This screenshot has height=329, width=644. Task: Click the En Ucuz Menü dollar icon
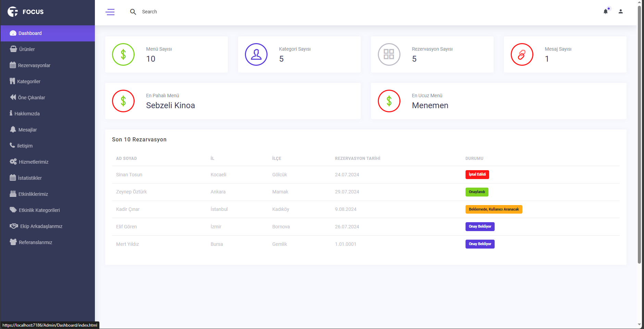coord(389,101)
